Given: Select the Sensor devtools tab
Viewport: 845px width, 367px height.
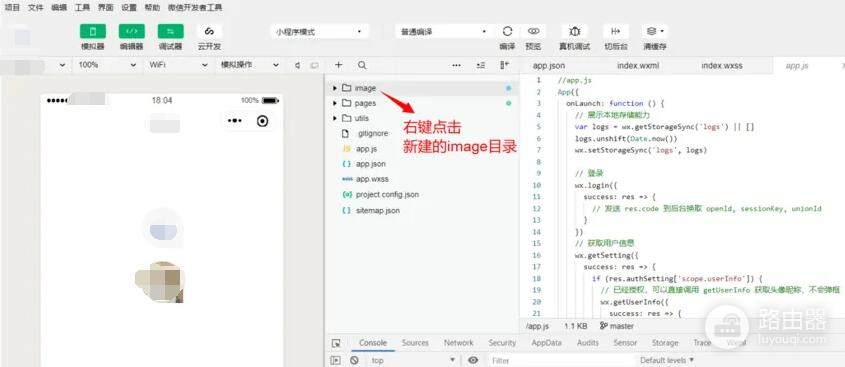Looking at the screenshot, I should pos(625,343).
